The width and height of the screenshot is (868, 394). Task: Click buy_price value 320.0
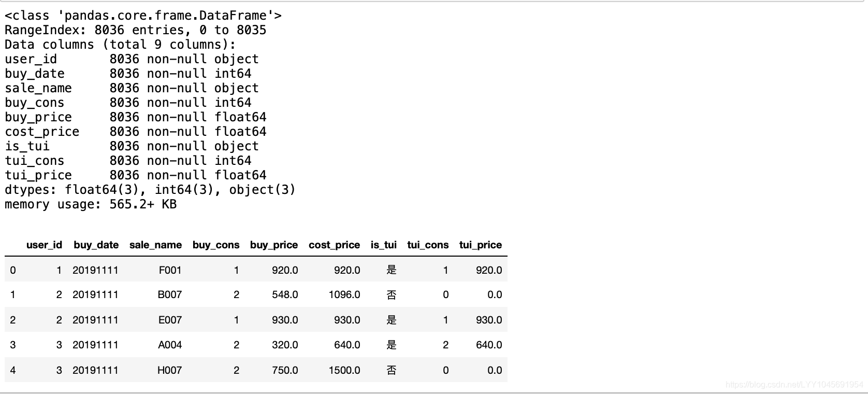[x=285, y=345]
